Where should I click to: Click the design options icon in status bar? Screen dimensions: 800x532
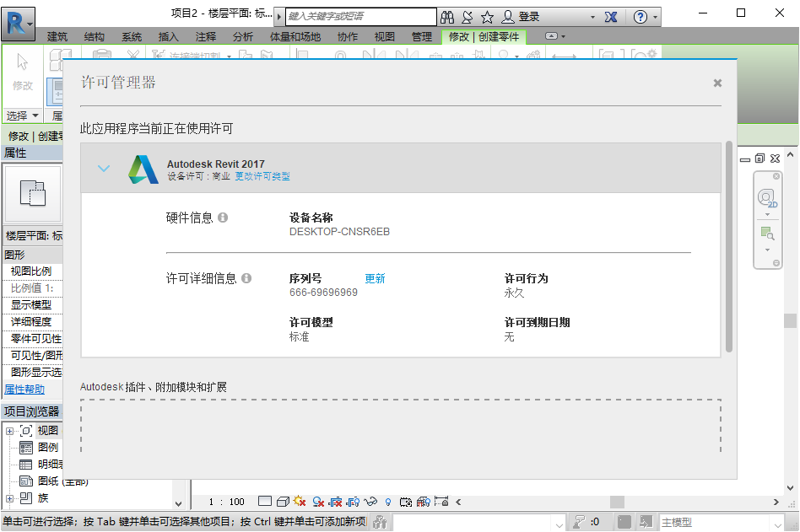point(624,522)
